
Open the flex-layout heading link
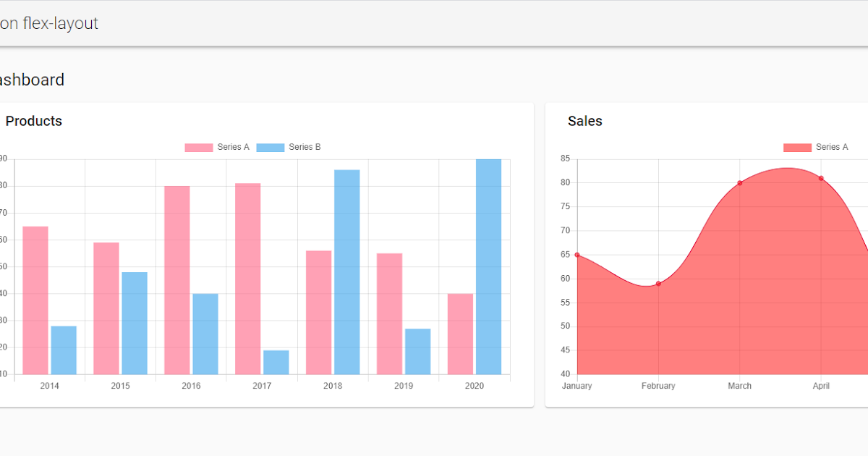(x=48, y=23)
